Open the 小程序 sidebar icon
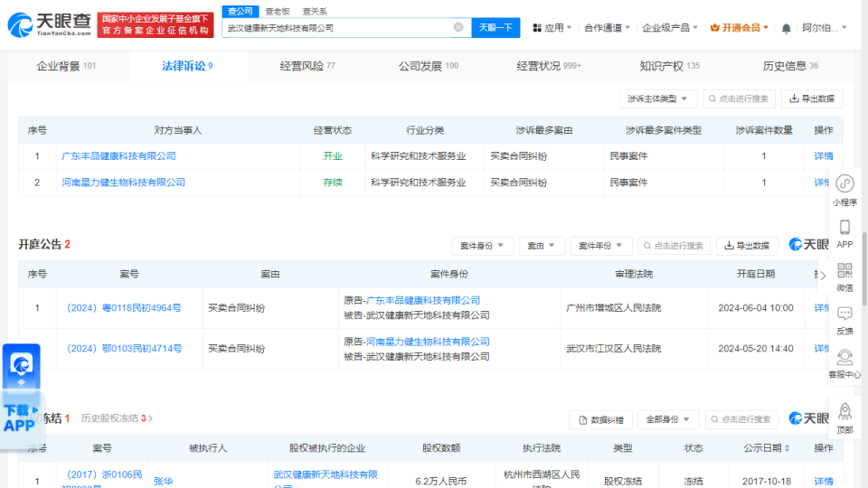This screenshot has height=488, width=868. pyautogui.click(x=844, y=190)
